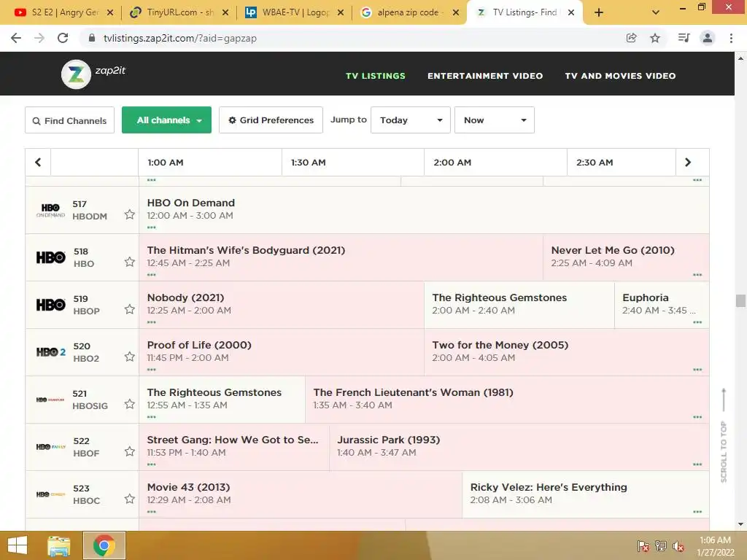
Task: Favorite the 520 HBO2 channel star
Action: [x=130, y=357]
